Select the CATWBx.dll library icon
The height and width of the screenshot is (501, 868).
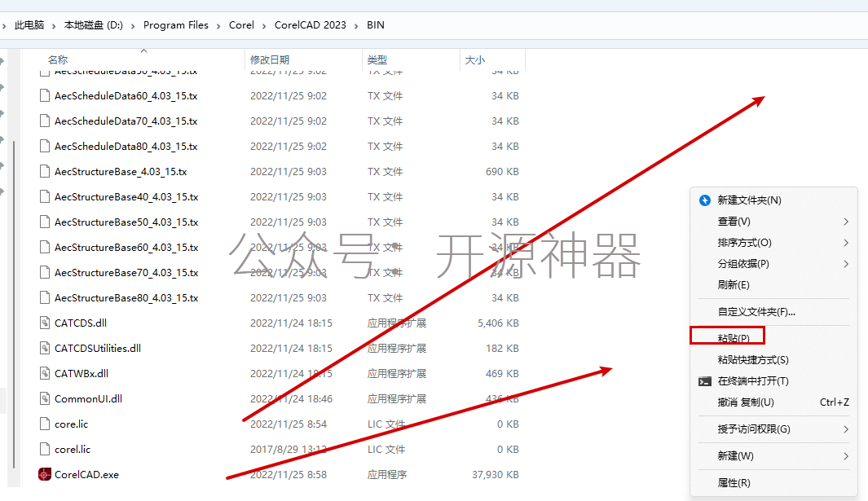(x=44, y=374)
